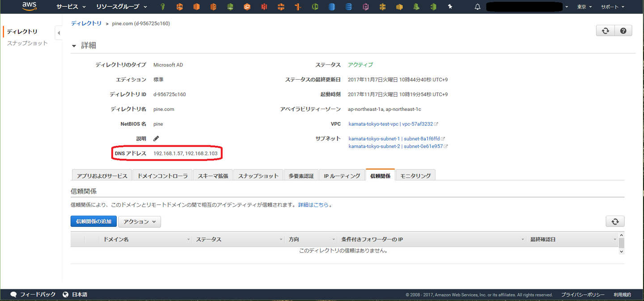The image size is (644, 301).
Task: Refresh the page with the top refresh button
Action: pyautogui.click(x=605, y=30)
